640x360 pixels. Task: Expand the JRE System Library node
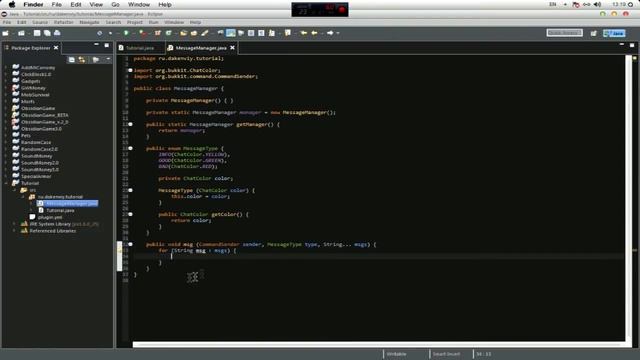pos(15,224)
